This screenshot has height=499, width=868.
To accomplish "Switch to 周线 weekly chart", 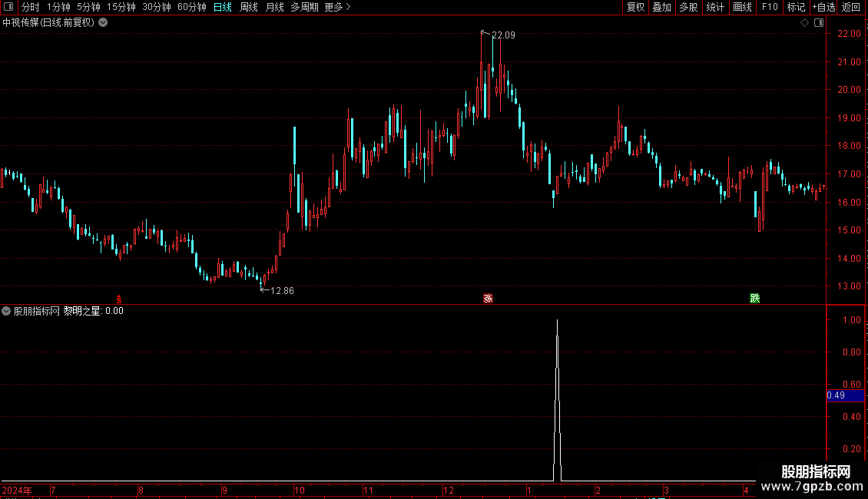I will pos(249,7).
